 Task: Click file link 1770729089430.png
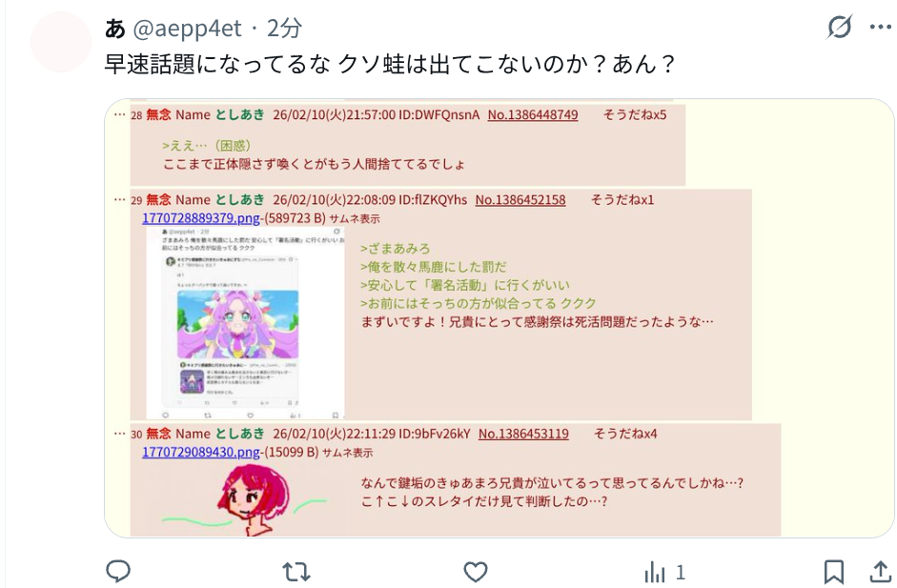(x=201, y=453)
